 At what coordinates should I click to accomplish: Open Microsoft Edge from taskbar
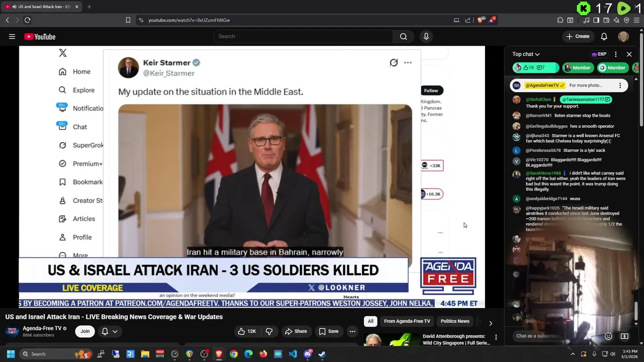tap(249, 354)
